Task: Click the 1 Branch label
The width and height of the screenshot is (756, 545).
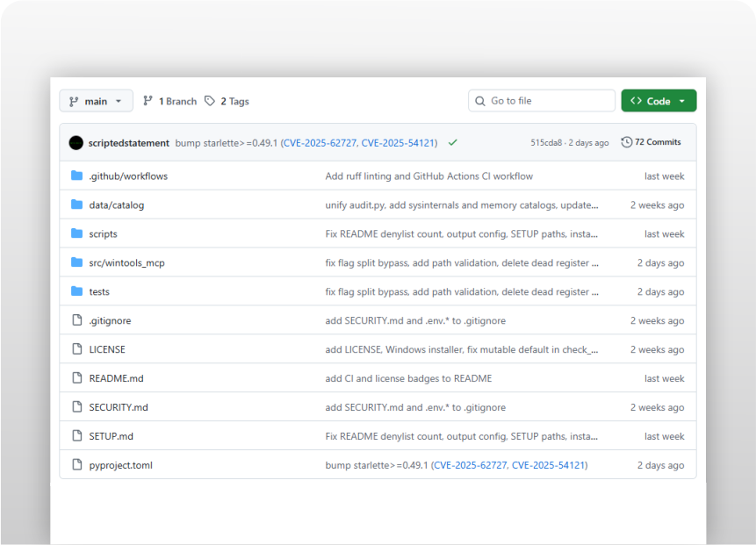Action: pyautogui.click(x=176, y=100)
